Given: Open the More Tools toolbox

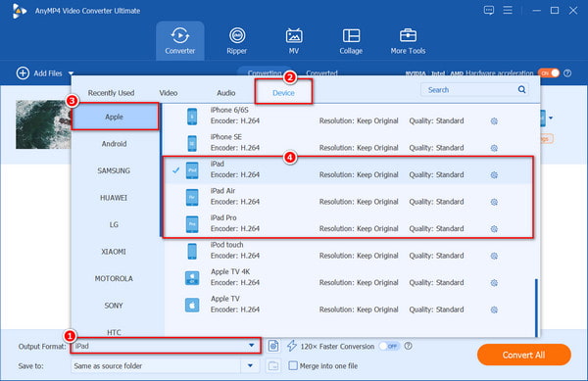Looking at the screenshot, I should (x=408, y=41).
